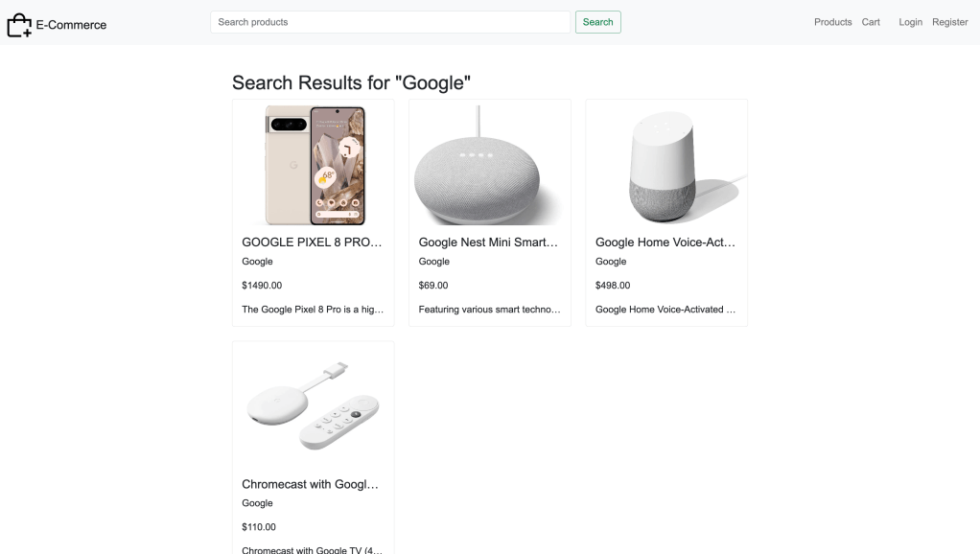The width and height of the screenshot is (980, 554).
Task: Click the Google Home speaker image
Action: [x=666, y=165]
